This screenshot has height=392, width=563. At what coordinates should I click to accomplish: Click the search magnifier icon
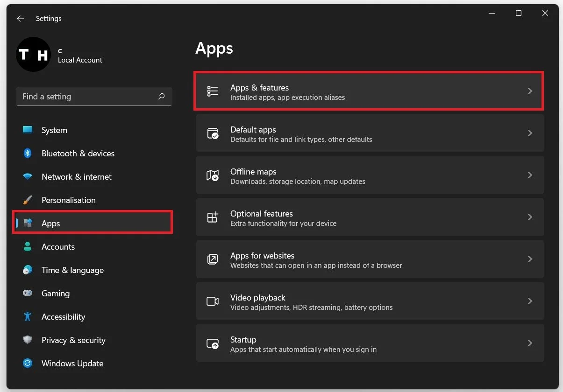(161, 97)
